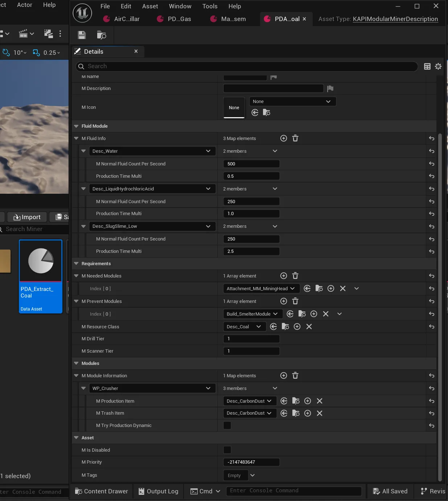448x501 pixels.
Task: Click the Save asset floppy disk icon
Action: 82,35
